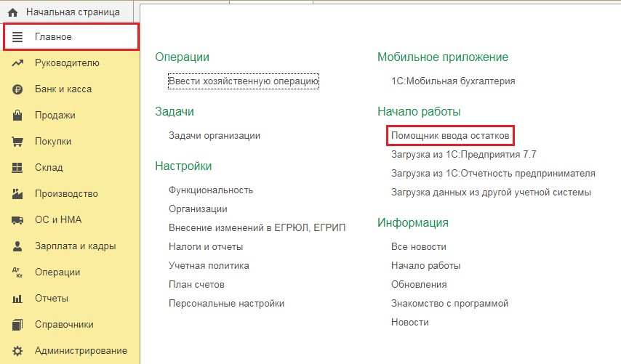Launch Помощник ввода остатков
This screenshot has width=621, height=364.
(x=450, y=136)
